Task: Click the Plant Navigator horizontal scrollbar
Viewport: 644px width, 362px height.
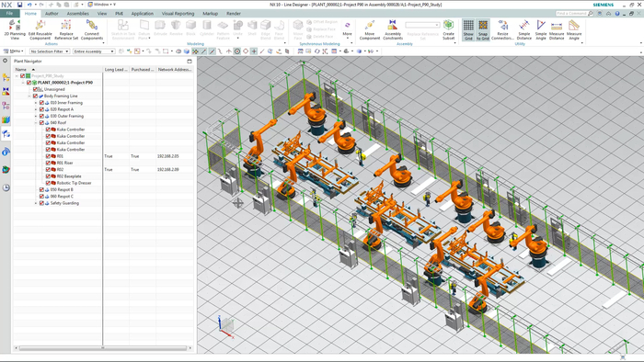Action: tap(103, 348)
